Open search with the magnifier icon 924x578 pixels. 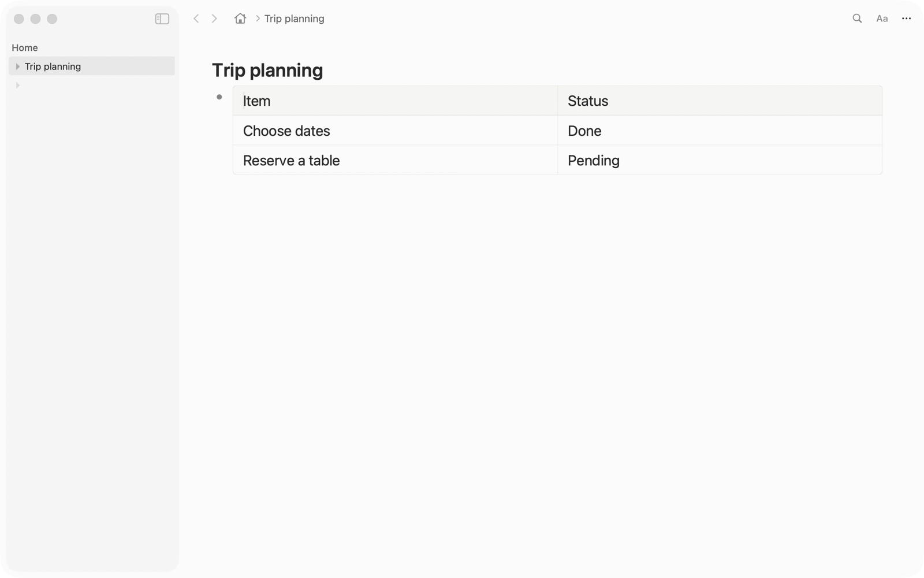857,18
